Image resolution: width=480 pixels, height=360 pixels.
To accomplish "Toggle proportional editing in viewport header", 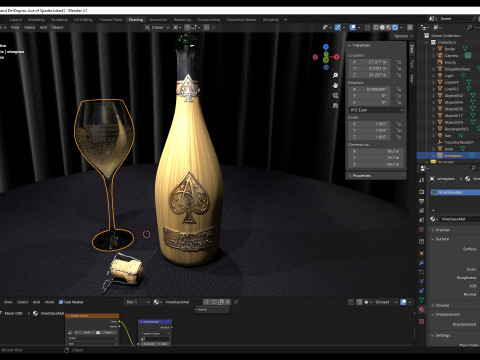I will click(206, 27).
